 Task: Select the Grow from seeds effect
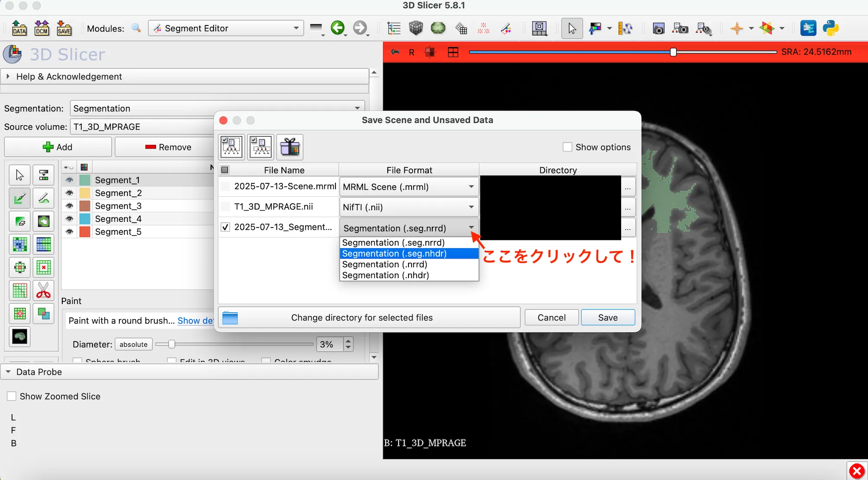click(x=19, y=244)
